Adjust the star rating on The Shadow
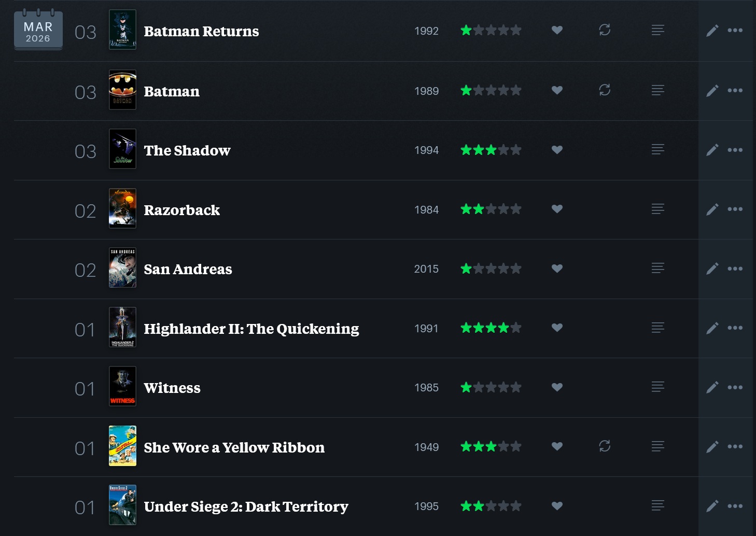Image resolution: width=756 pixels, height=536 pixels. click(491, 150)
